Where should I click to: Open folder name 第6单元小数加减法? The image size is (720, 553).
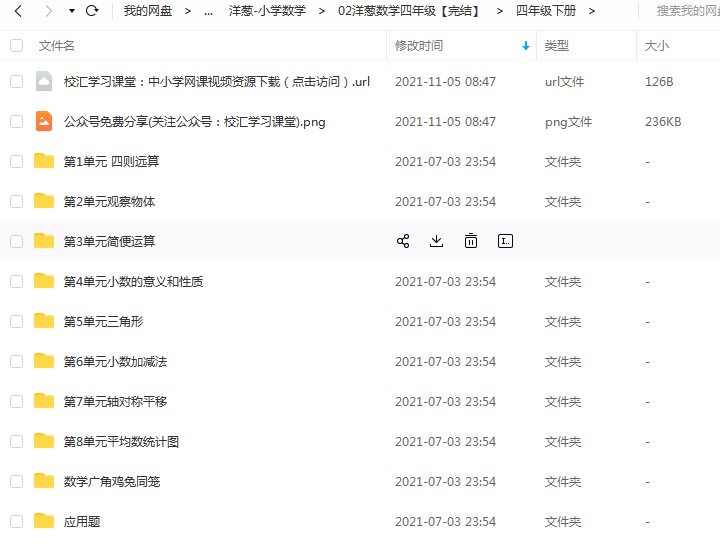coord(115,361)
